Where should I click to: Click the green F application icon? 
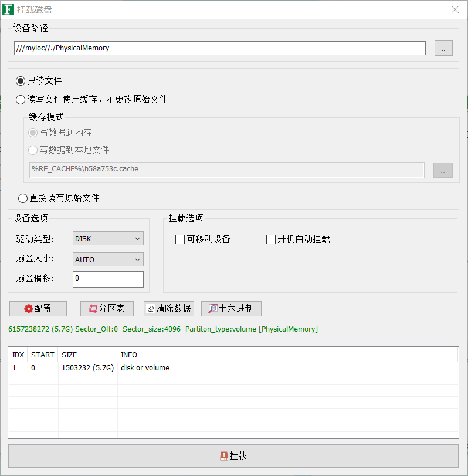click(8, 9)
